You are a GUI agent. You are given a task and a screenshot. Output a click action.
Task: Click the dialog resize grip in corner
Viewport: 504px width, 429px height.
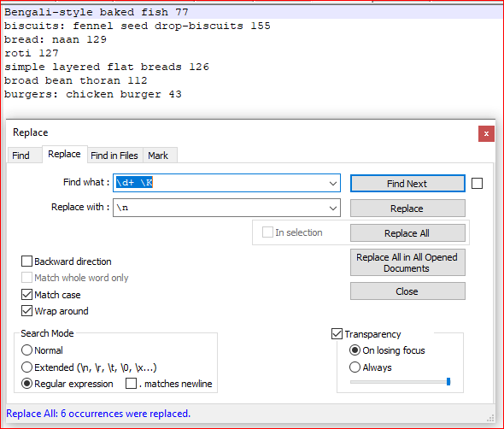(x=490, y=418)
